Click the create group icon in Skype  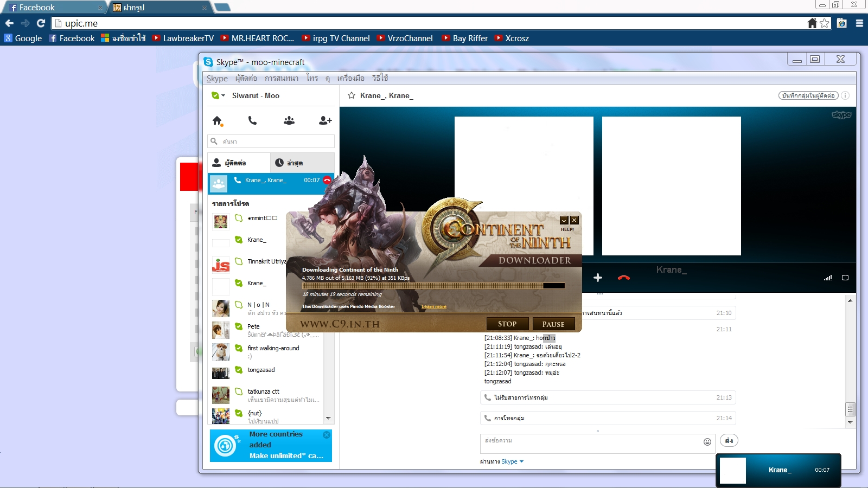pyautogui.click(x=289, y=120)
